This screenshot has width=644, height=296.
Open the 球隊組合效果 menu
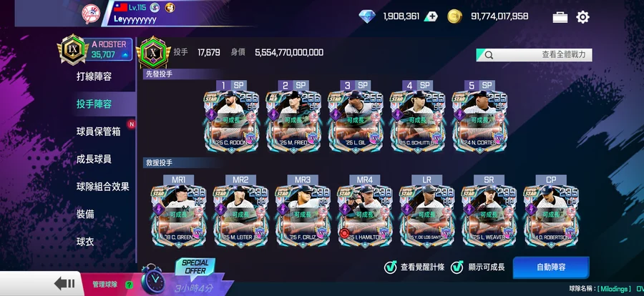coord(102,187)
